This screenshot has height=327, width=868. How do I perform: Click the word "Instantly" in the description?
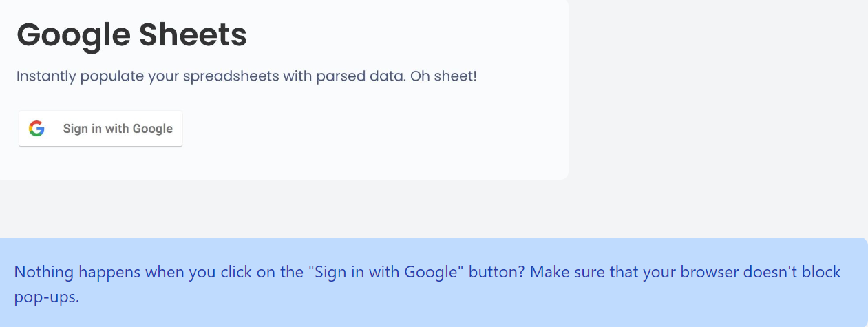tap(45, 76)
